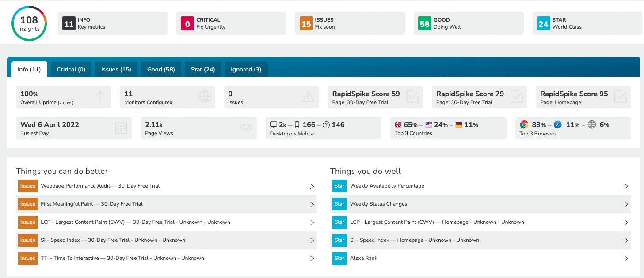The image size is (644, 278).
Task: Open the INFO Key metrics card
Action: coord(113,23)
